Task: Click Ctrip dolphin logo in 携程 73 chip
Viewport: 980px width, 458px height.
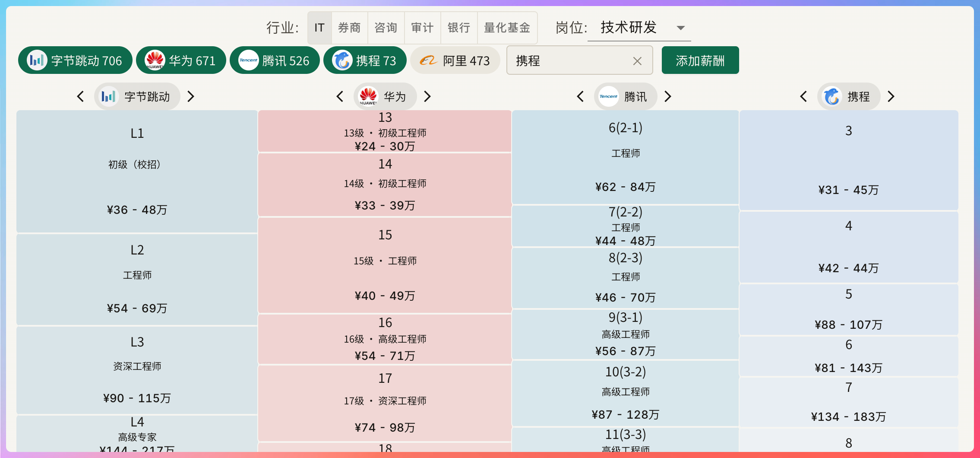Action: 342,60
